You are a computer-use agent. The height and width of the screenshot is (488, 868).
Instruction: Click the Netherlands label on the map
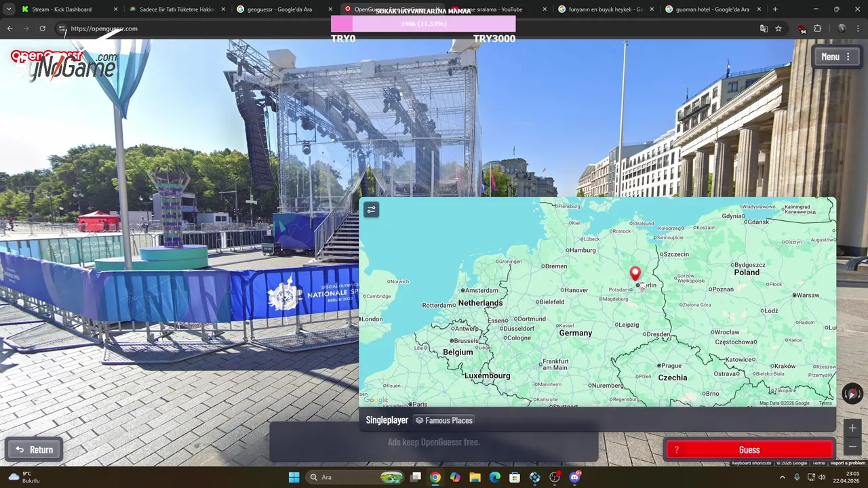[480, 303]
